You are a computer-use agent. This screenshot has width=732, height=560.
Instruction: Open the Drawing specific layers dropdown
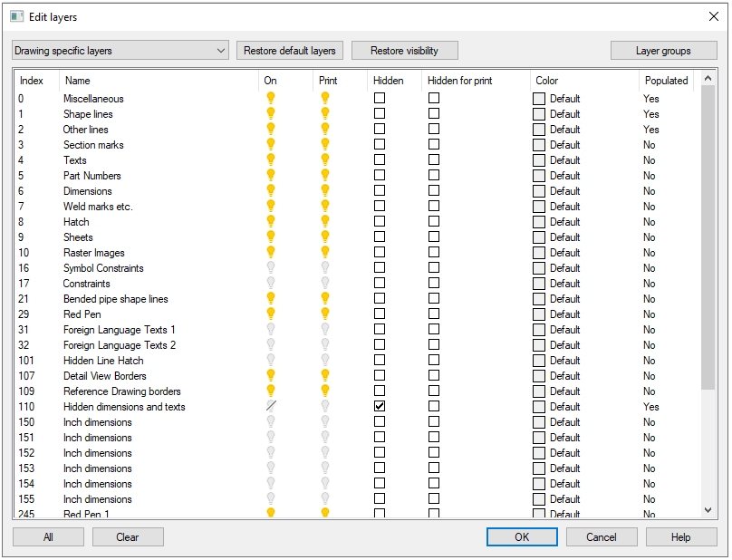coord(120,51)
